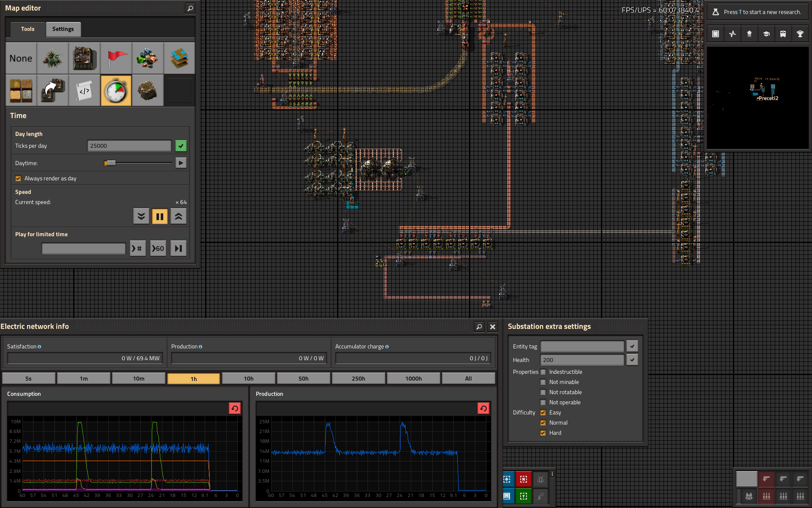Select the resources ore tool icon
812x508 pixels.
[x=148, y=58]
